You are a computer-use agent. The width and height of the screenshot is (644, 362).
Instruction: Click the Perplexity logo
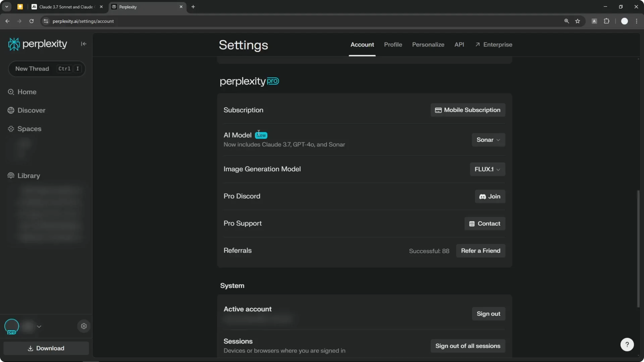tap(37, 44)
